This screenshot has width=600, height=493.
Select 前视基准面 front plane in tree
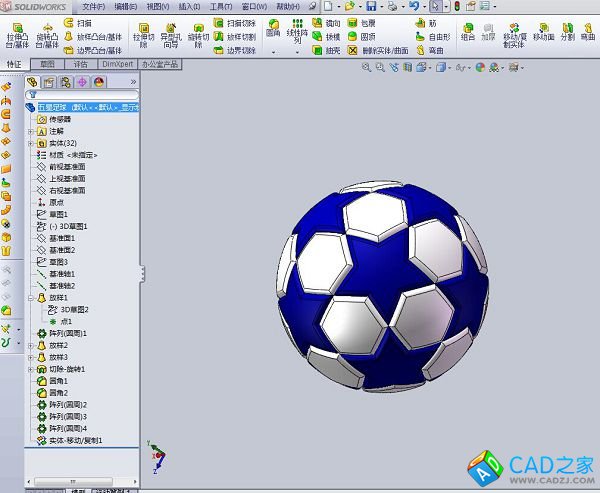coord(67,167)
